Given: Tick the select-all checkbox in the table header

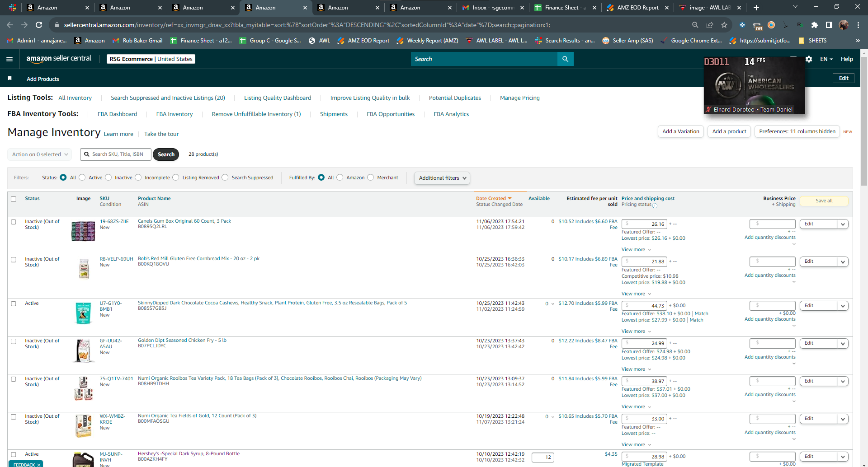Looking at the screenshot, I should (x=14, y=199).
